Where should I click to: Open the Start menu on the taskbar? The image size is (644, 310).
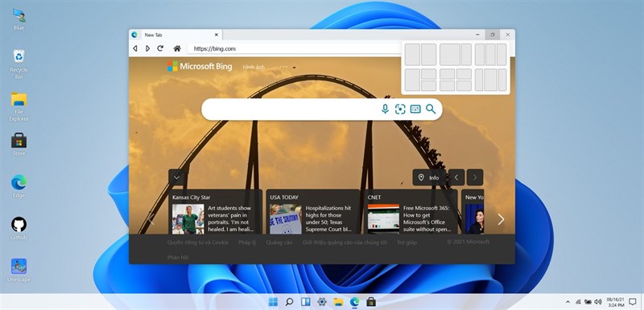pos(273,302)
